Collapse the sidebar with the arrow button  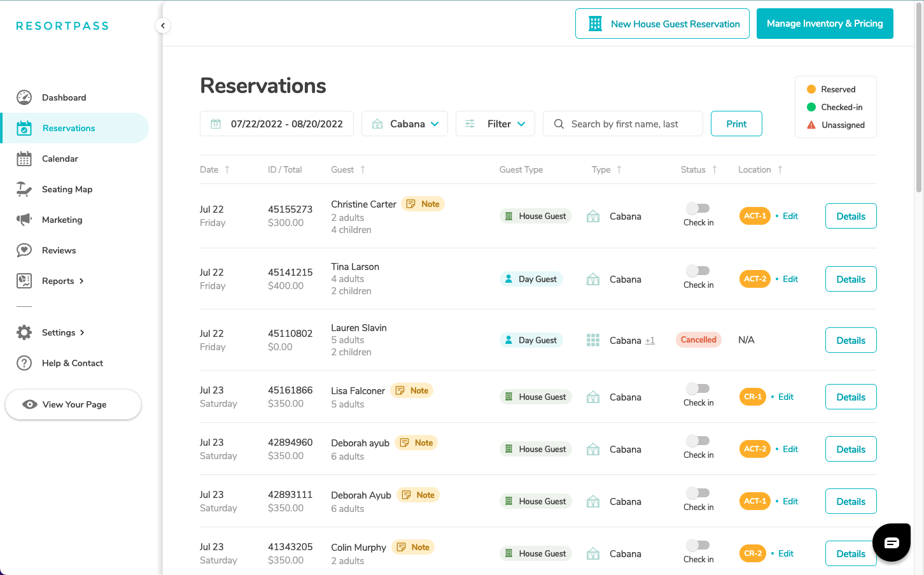pos(163,25)
